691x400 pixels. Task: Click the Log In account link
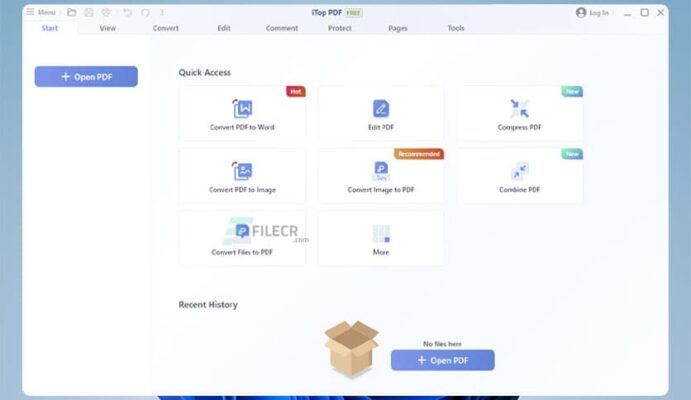tap(592, 13)
